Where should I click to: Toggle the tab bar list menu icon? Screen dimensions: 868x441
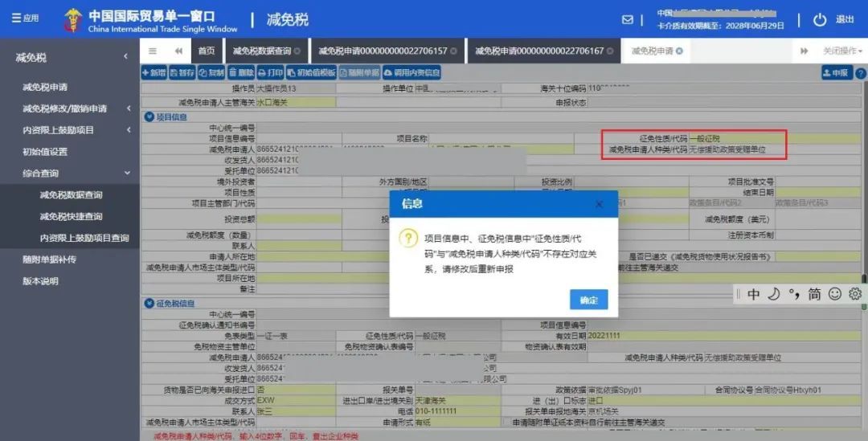tap(153, 51)
